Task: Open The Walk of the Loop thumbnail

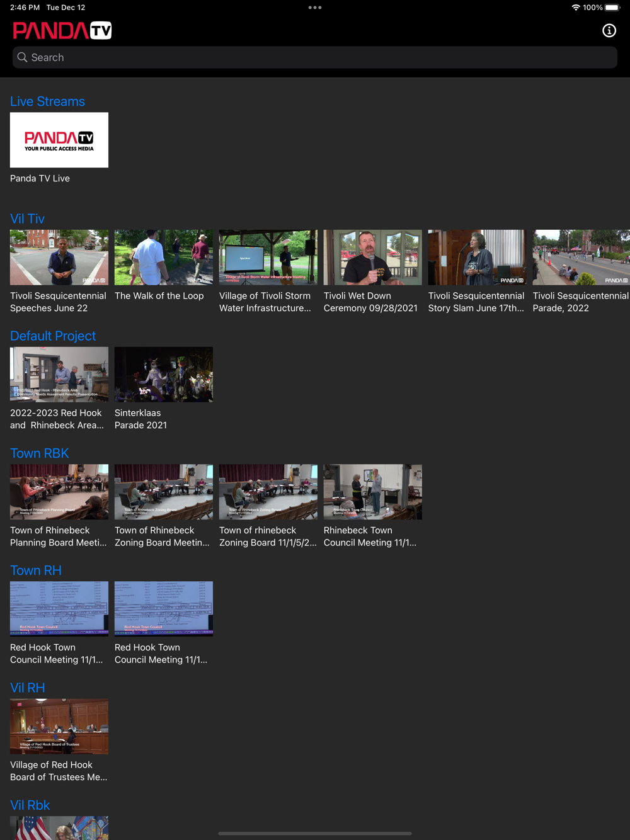Action: pyautogui.click(x=164, y=258)
